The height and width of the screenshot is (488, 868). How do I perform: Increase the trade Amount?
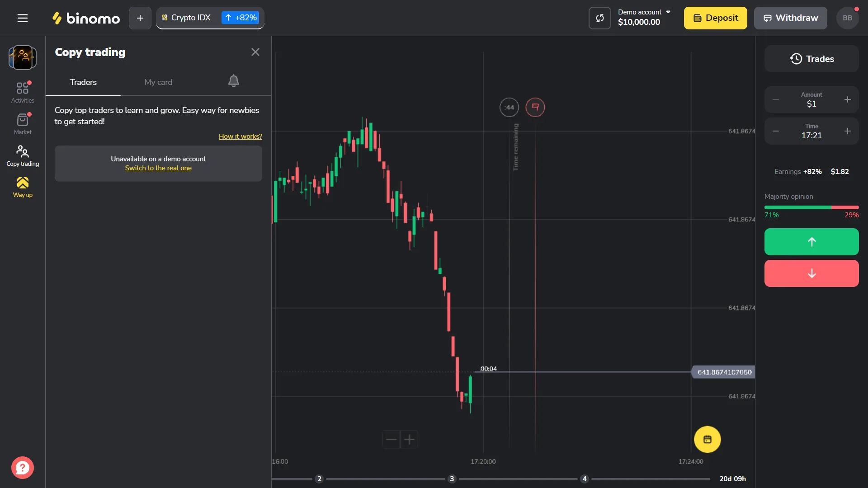[848, 99]
